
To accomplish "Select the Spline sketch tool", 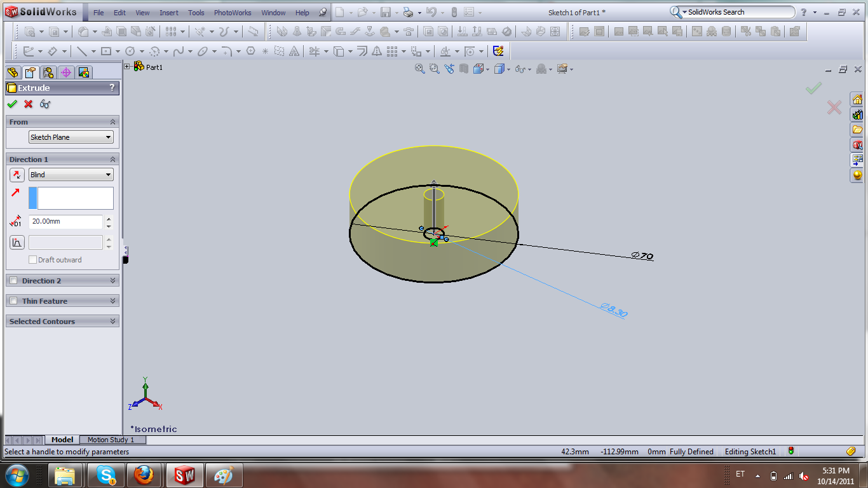I will [x=179, y=51].
